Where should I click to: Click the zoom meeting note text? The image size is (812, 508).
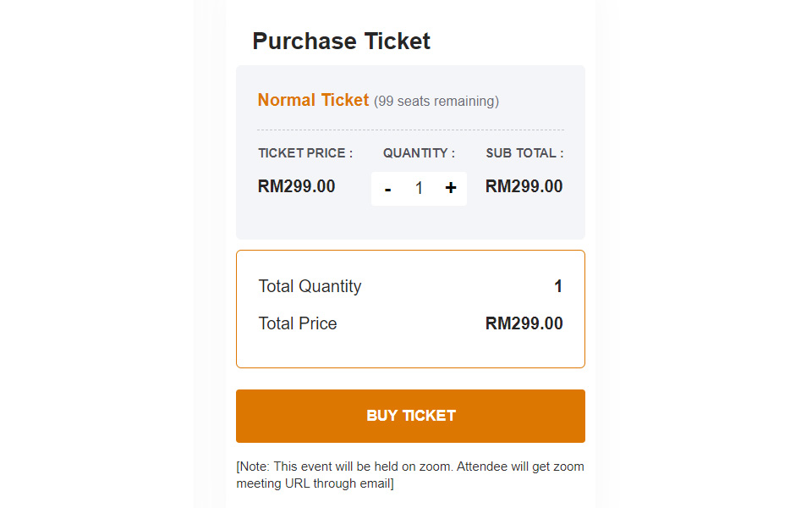pyautogui.click(x=409, y=474)
